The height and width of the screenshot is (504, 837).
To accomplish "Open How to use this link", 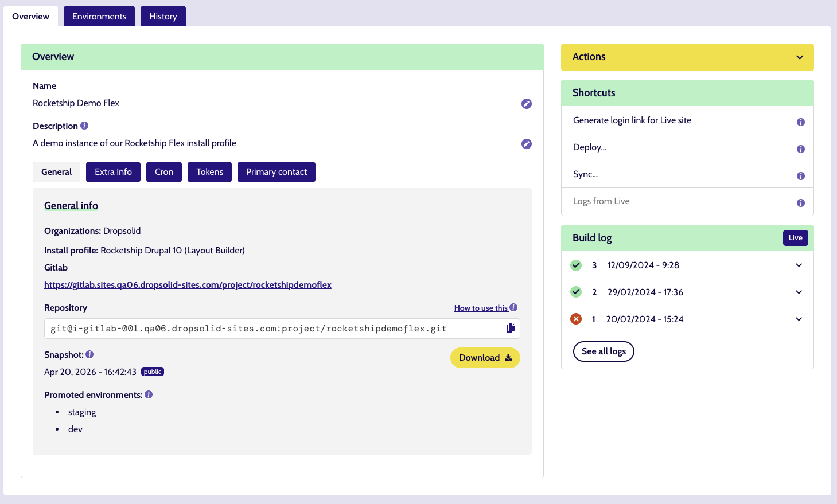I will (481, 308).
